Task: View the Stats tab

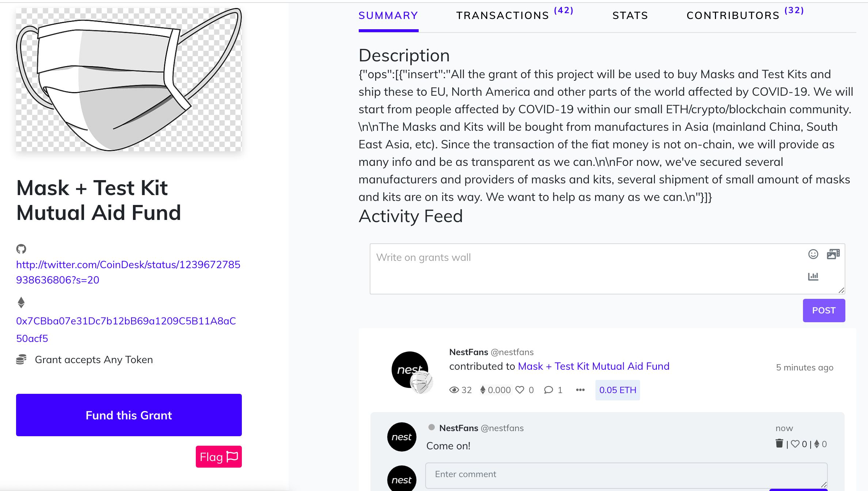Action: tap(630, 15)
